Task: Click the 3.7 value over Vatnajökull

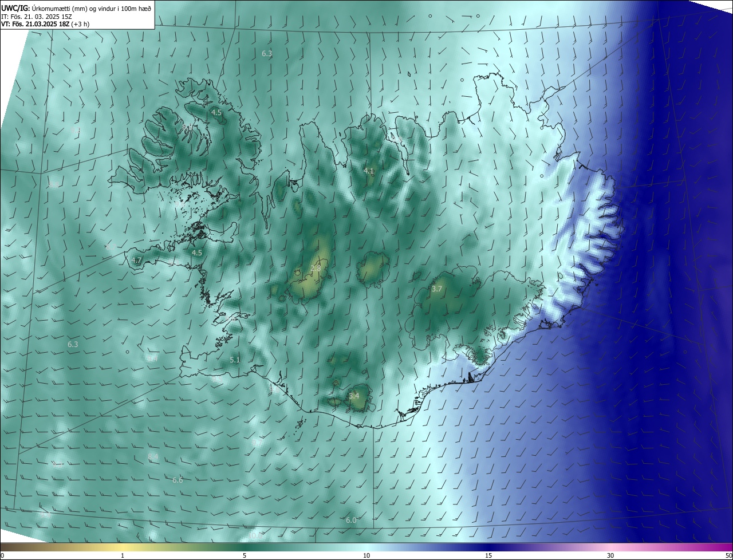Action: (436, 289)
